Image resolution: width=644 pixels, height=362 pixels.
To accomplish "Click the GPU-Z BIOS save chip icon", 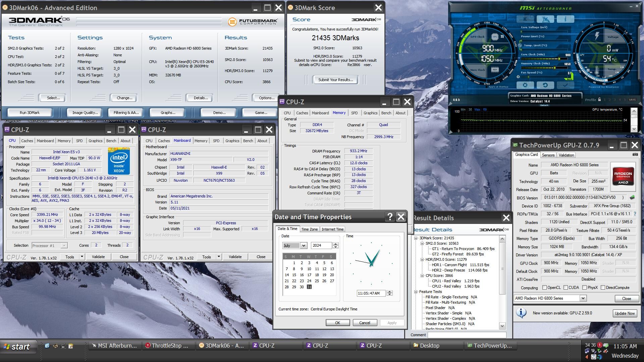I will tap(632, 197).
